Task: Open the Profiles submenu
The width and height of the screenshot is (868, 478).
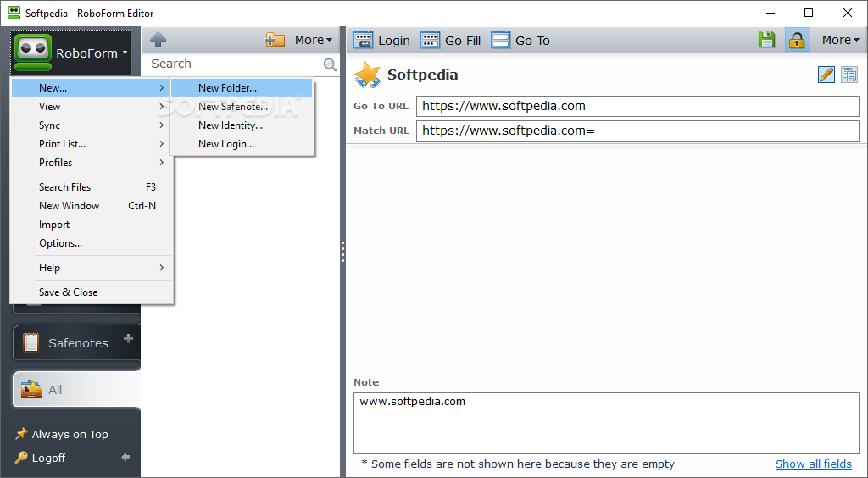Action: pyautogui.click(x=92, y=163)
